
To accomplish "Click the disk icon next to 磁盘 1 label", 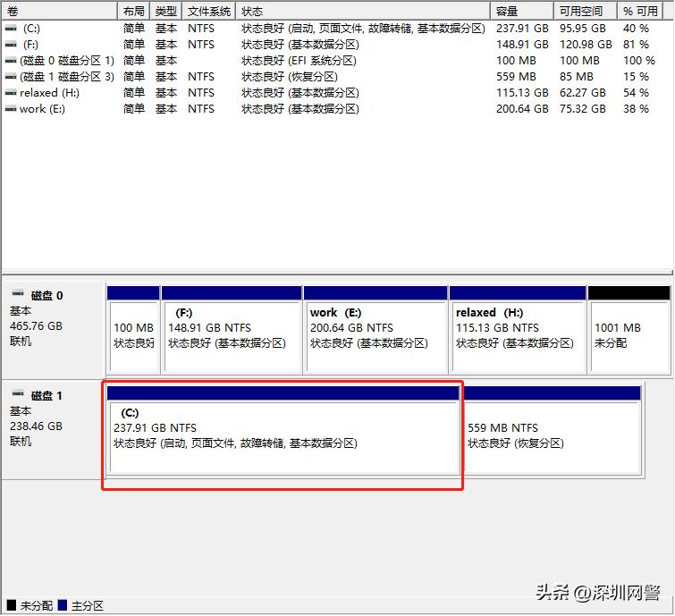I will [18, 393].
